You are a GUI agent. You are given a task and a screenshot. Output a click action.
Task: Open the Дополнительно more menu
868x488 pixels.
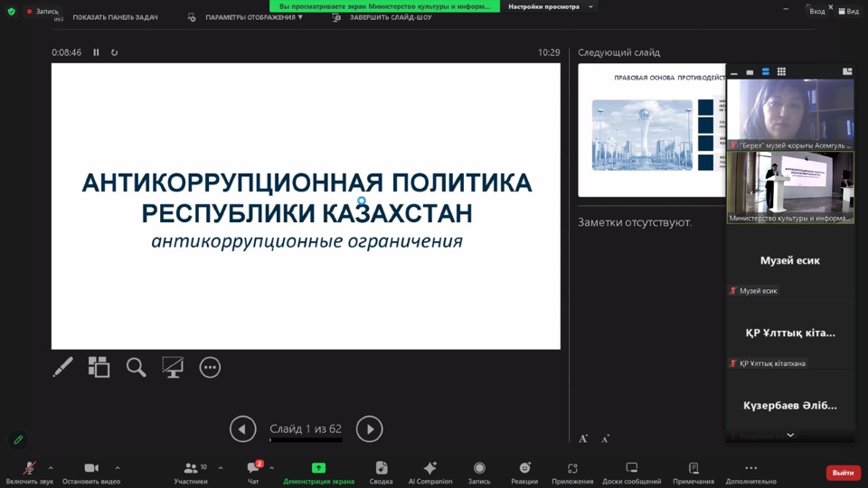750,468
